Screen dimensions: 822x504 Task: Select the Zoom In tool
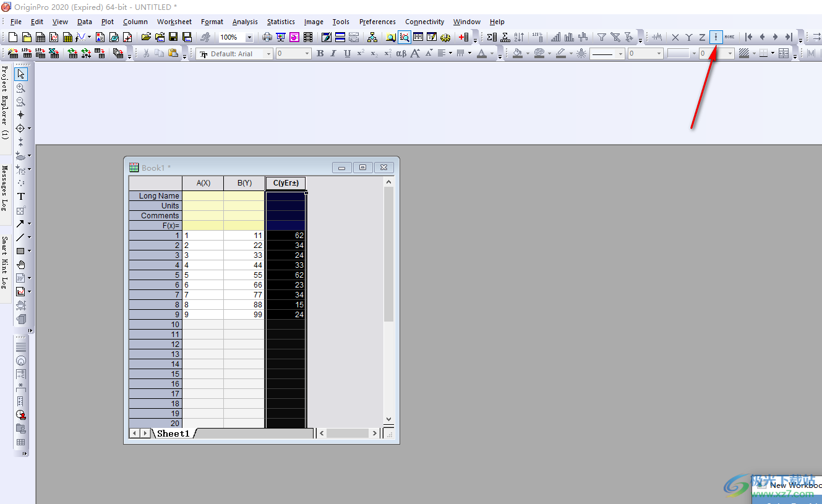(x=21, y=88)
